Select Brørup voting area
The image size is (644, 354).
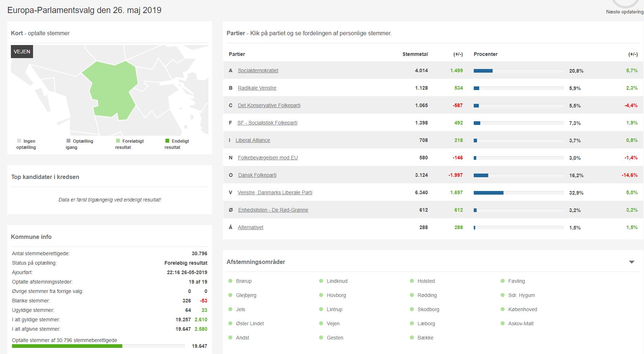[244, 281]
